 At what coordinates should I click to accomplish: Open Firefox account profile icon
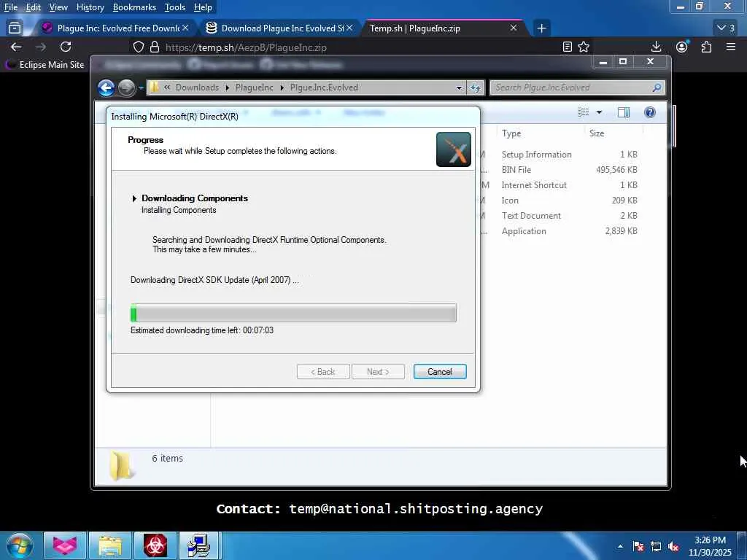(682, 47)
